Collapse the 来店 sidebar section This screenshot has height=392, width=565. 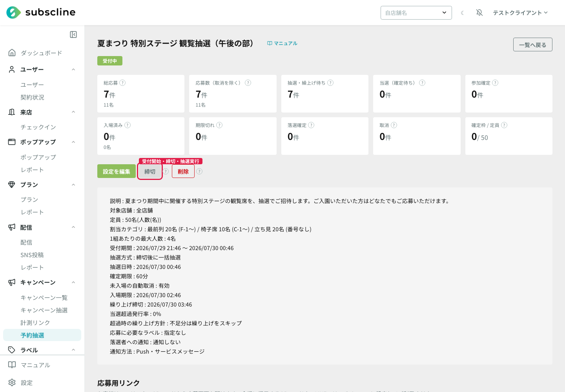73,112
